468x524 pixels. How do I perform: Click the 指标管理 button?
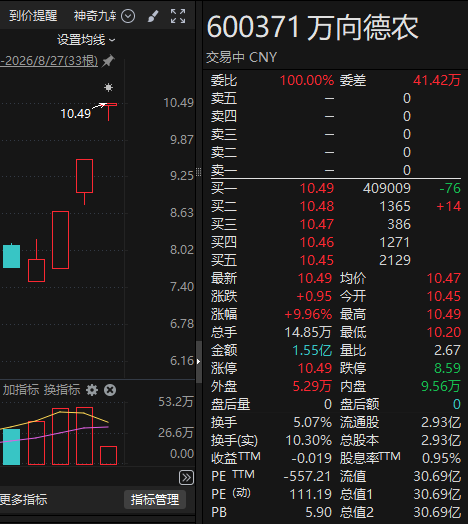coord(155,500)
